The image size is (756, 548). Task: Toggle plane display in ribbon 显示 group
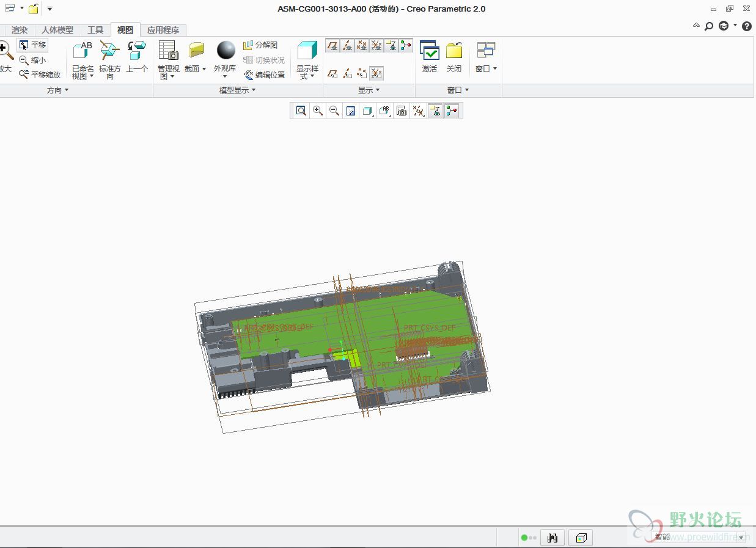click(332, 45)
